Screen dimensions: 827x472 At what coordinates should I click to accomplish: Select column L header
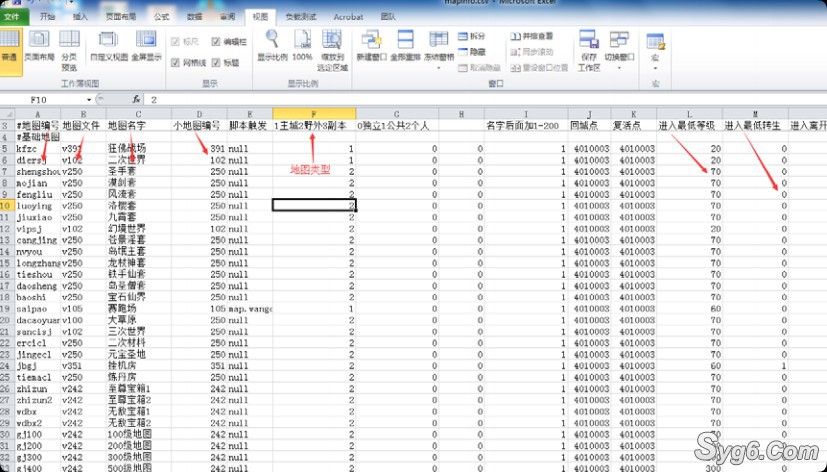pyautogui.click(x=689, y=114)
